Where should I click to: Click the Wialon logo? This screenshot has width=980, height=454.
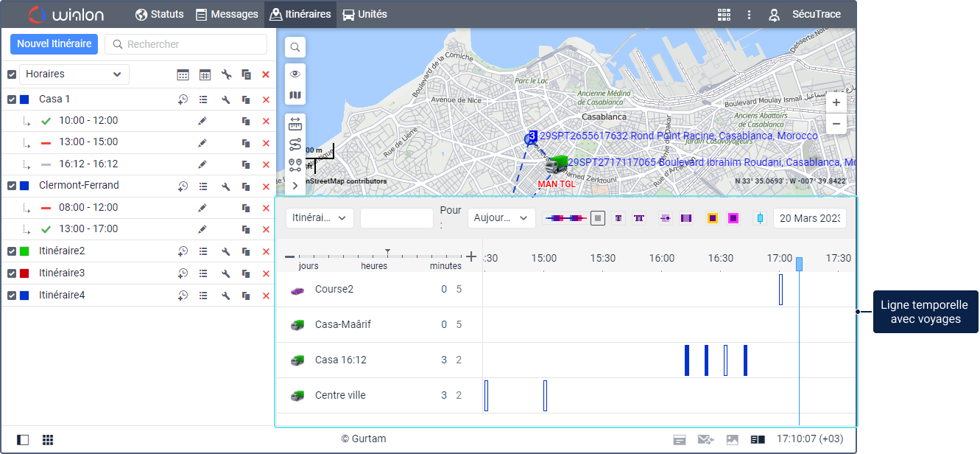point(66,15)
